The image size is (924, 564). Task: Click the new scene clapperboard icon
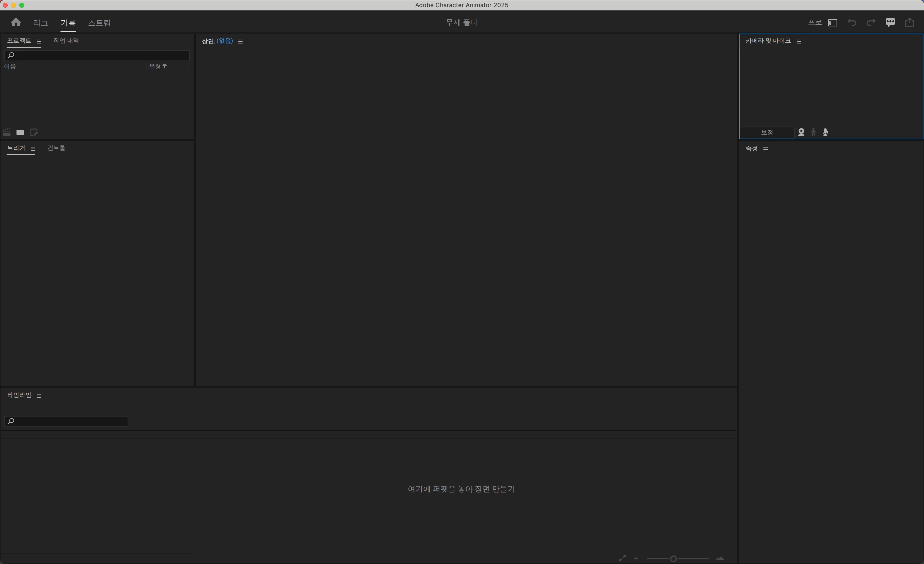coord(7,132)
